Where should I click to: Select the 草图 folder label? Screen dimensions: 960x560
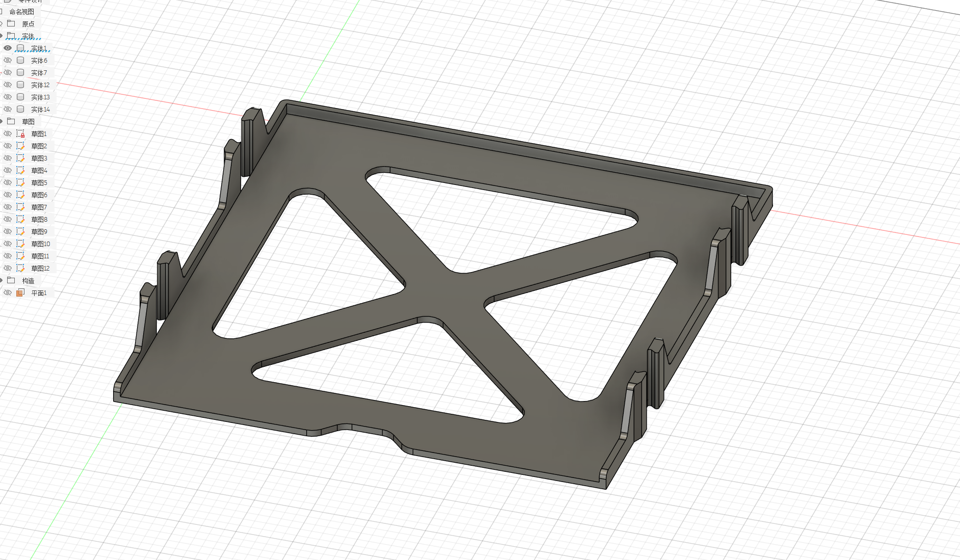pyautogui.click(x=28, y=122)
